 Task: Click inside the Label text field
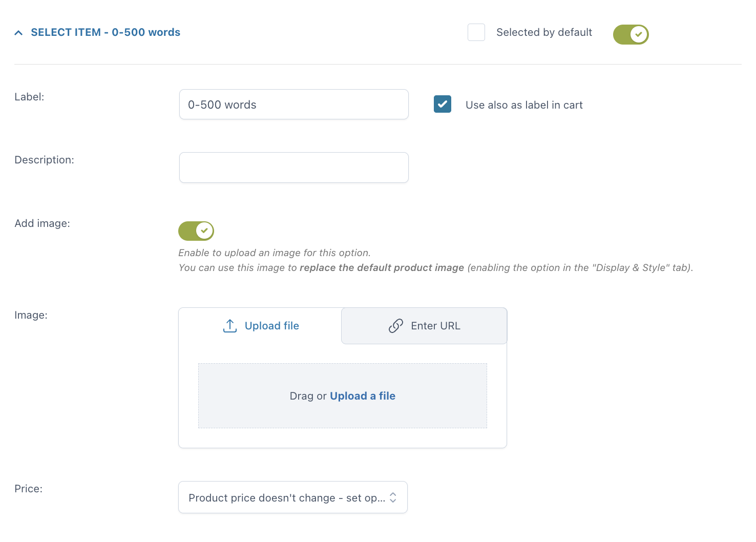[x=294, y=105]
